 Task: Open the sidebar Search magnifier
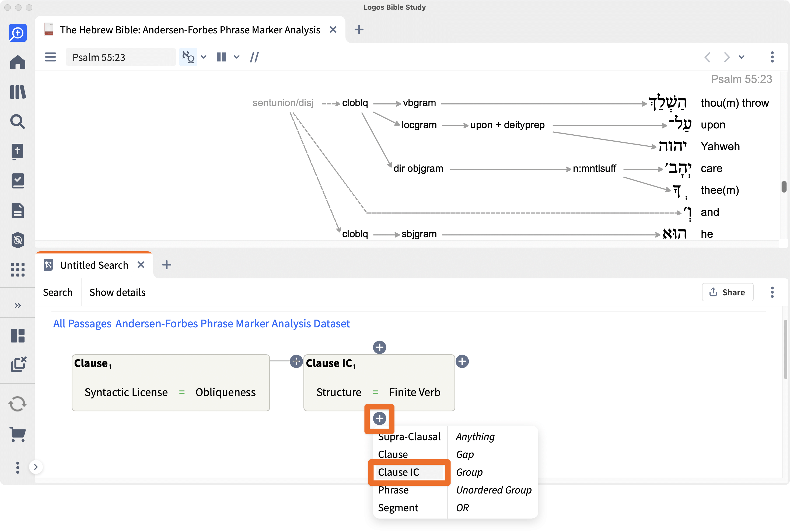pyautogui.click(x=18, y=121)
